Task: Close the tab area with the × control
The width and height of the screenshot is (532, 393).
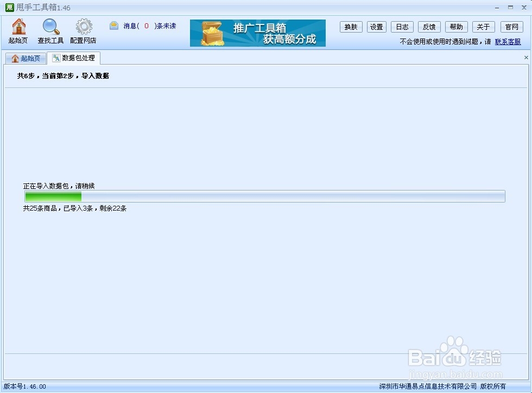Action: pos(525,57)
